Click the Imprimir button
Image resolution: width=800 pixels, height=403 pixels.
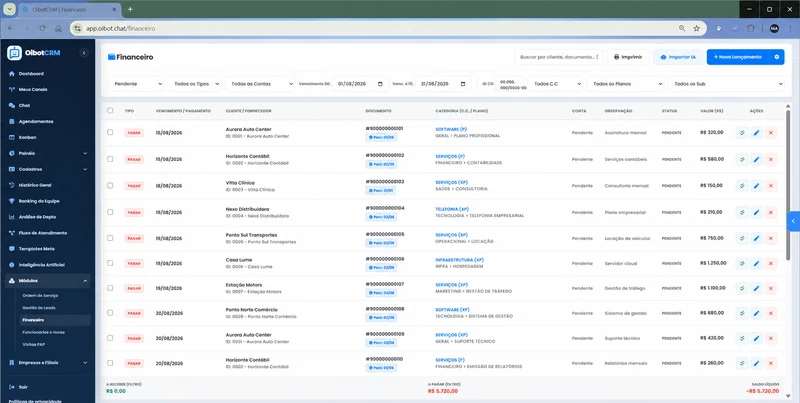(x=628, y=57)
